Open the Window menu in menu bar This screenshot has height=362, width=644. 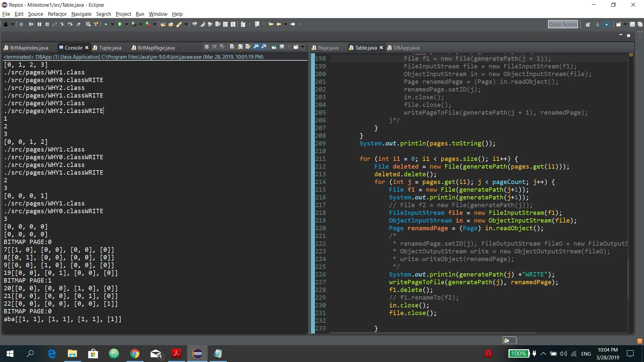157,14
